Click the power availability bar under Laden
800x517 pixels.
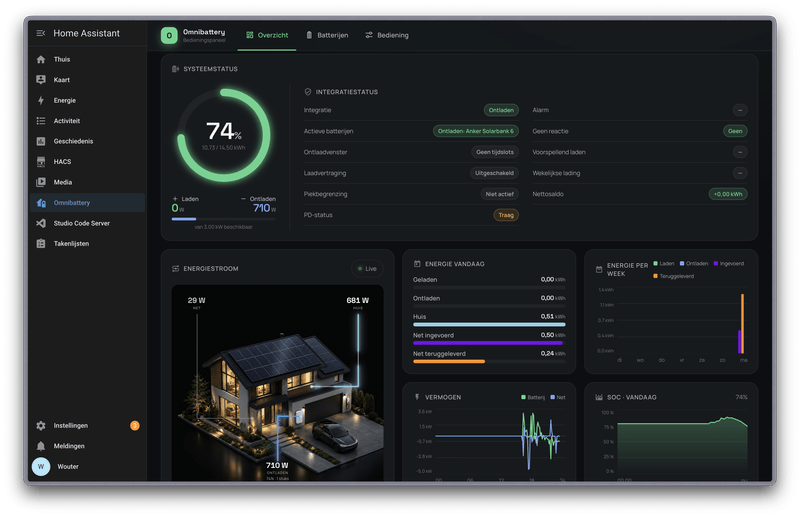[223, 219]
